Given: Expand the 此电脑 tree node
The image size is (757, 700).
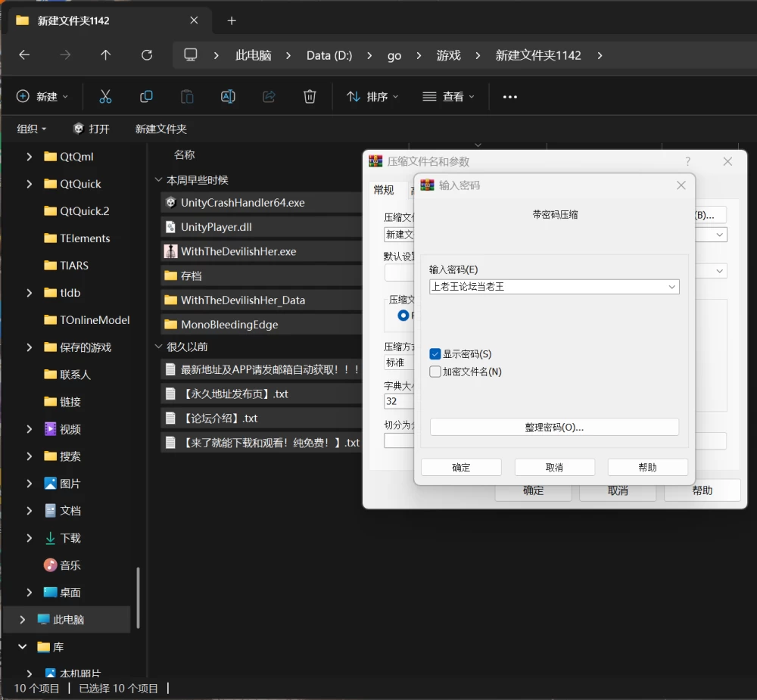Looking at the screenshot, I should 22,619.
